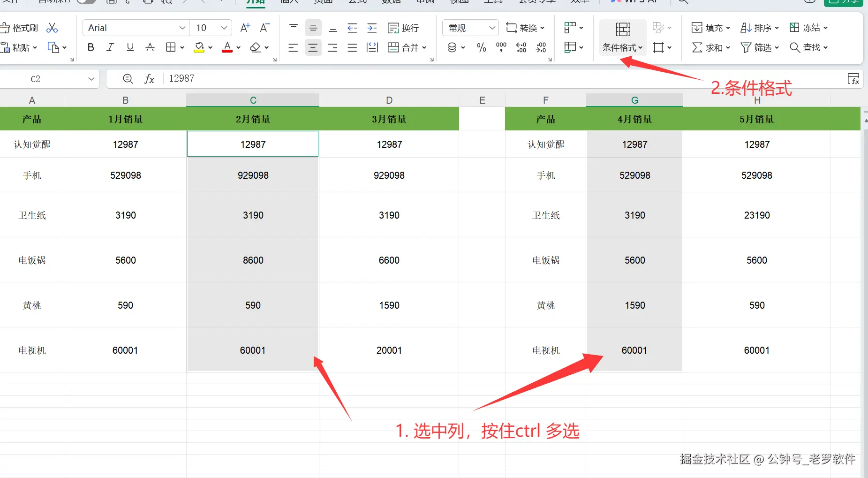Select the cell containing 8600
Image resolution: width=868 pixels, height=478 pixels.
253,260
